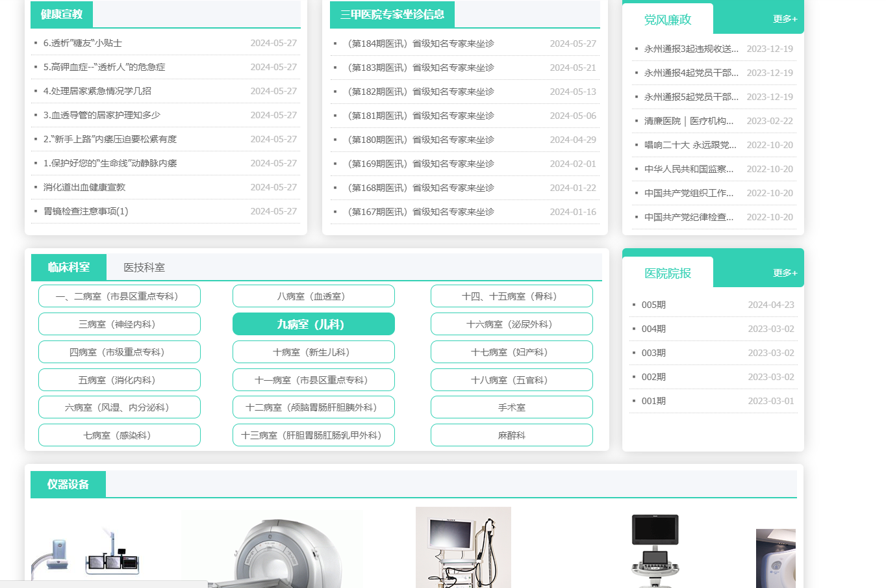The width and height of the screenshot is (886, 588).
Task: Open 第183期医讯 expert clinic notice
Action: (x=420, y=68)
